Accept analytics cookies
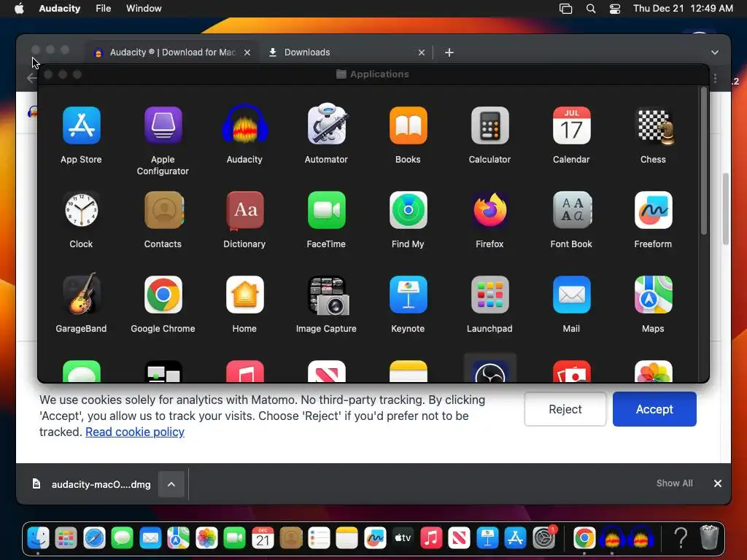The width and height of the screenshot is (747, 560). click(654, 409)
